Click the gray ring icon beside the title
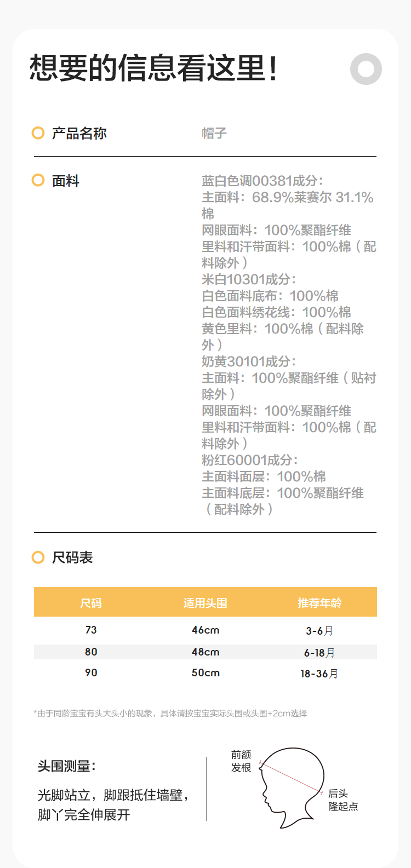This screenshot has width=411, height=868. (x=366, y=69)
